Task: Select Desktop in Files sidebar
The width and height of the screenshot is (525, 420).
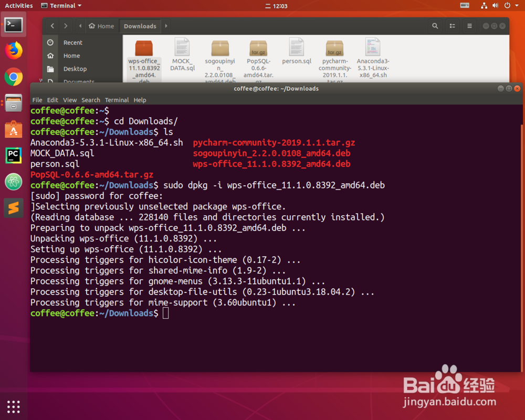Action: [75, 69]
